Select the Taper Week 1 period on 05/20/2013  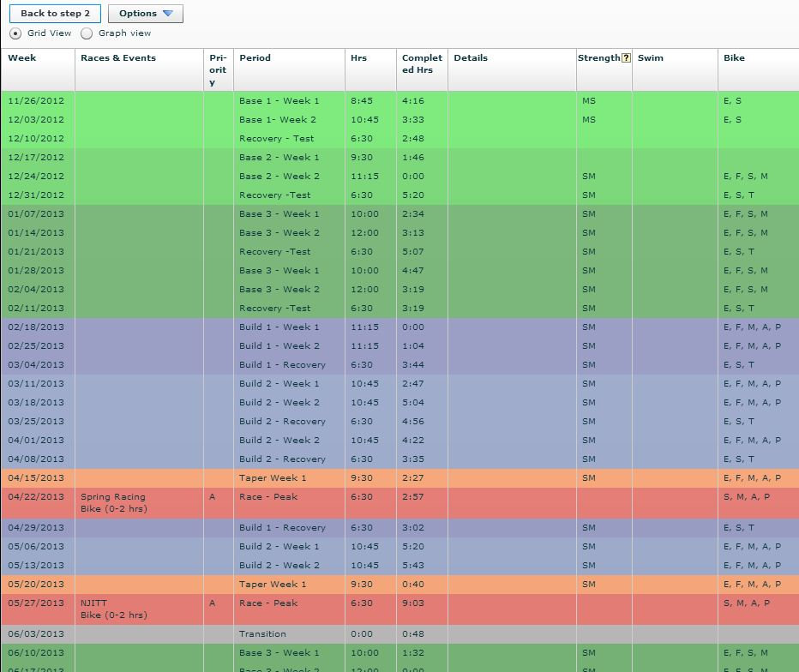click(273, 585)
